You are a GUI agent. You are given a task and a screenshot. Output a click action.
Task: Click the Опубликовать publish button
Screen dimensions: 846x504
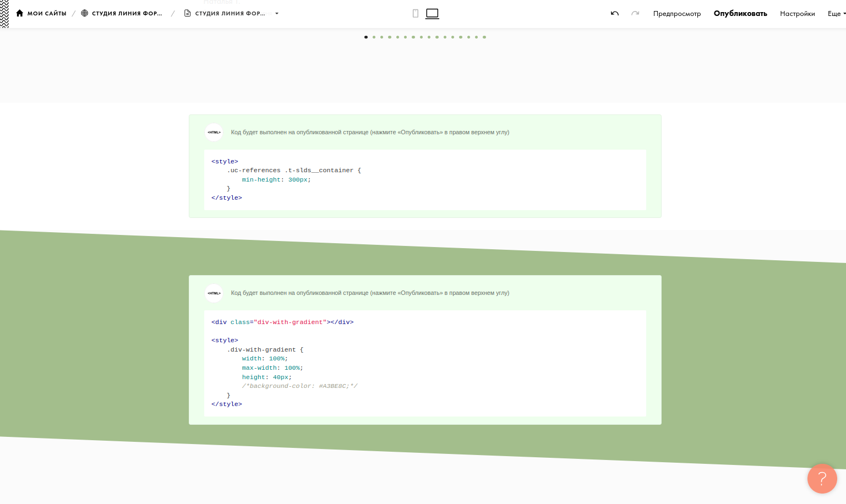(x=740, y=14)
